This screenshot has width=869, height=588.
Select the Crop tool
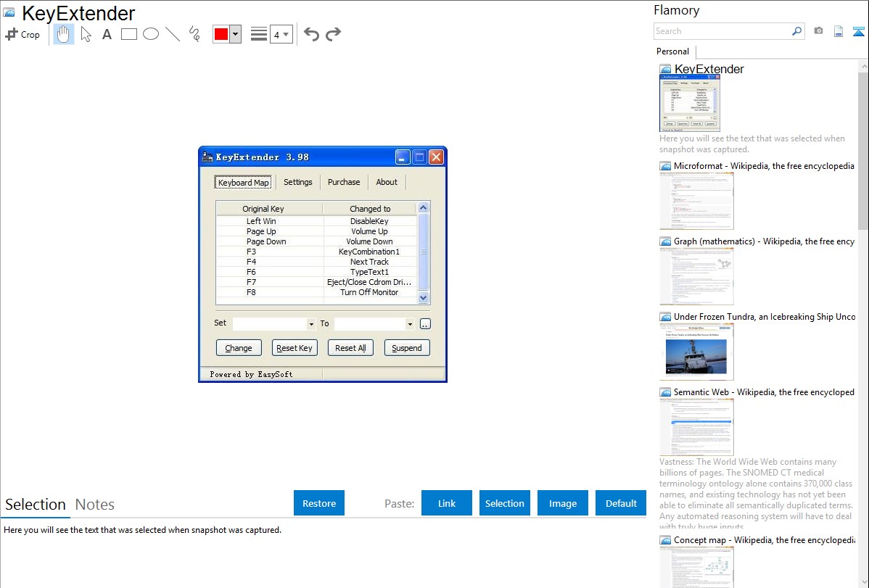22,34
